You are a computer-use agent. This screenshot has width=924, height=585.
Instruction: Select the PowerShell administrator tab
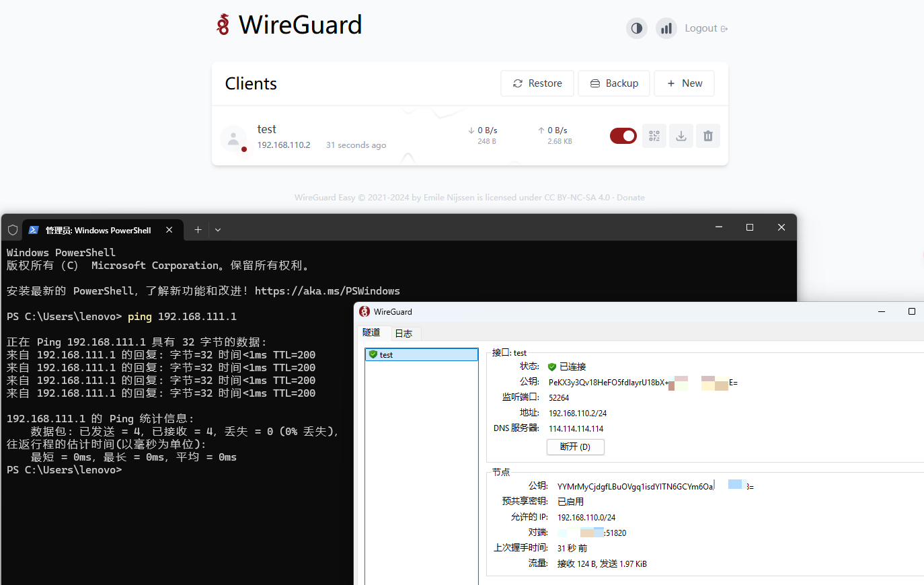pos(98,230)
